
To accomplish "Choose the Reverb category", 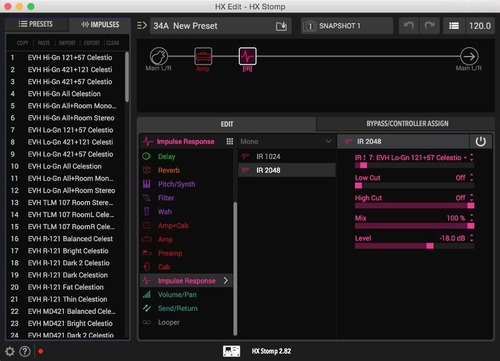I will pyautogui.click(x=187, y=170).
